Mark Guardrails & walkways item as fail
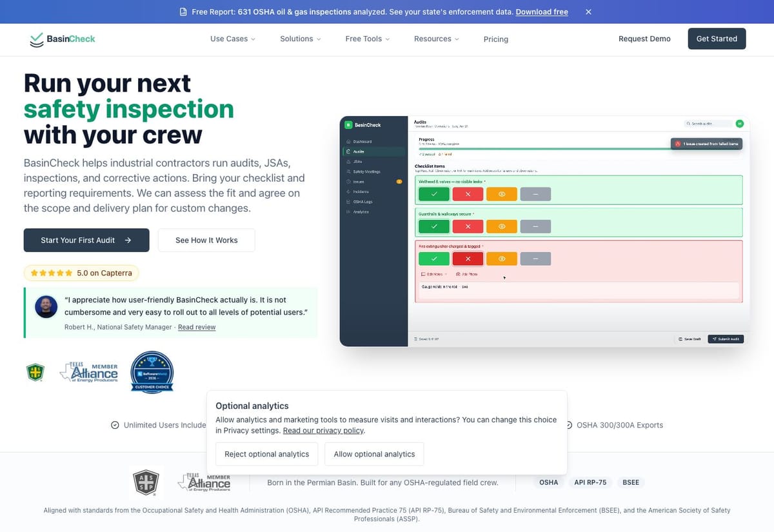This screenshot has height=532, width=774. [468, 226]
